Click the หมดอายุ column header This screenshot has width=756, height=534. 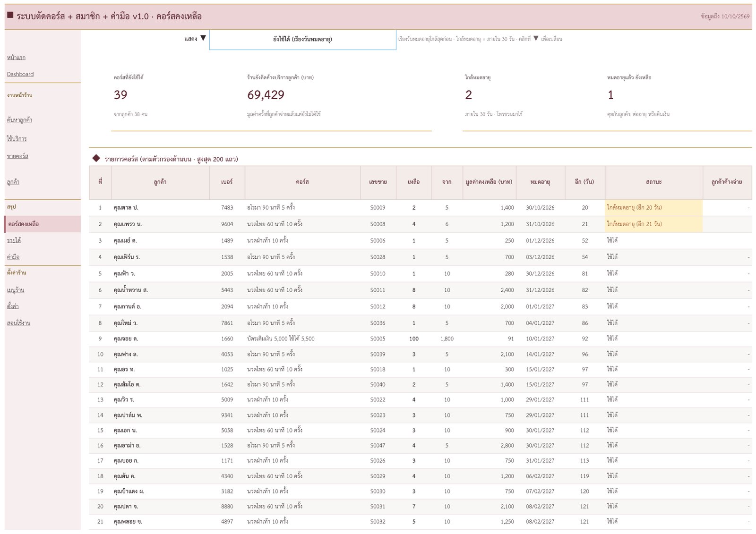tap(540, 182)
